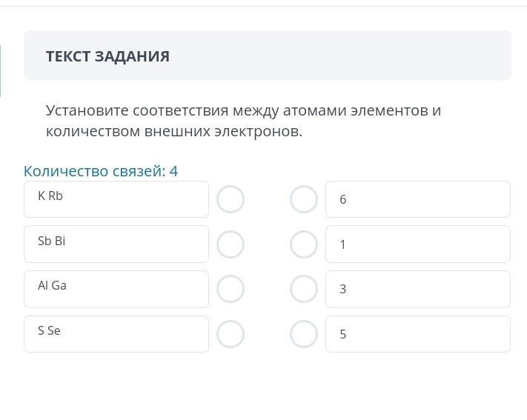This screenshot has width=527, height=420.
Task: Click the green vertical bar at left edge
Action: pyautogui.click(x=1, y=70)
